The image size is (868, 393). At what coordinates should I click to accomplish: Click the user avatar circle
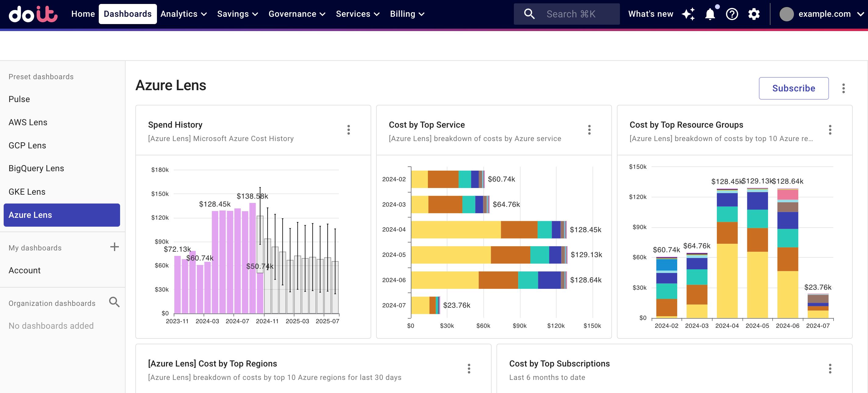point(786,14)
